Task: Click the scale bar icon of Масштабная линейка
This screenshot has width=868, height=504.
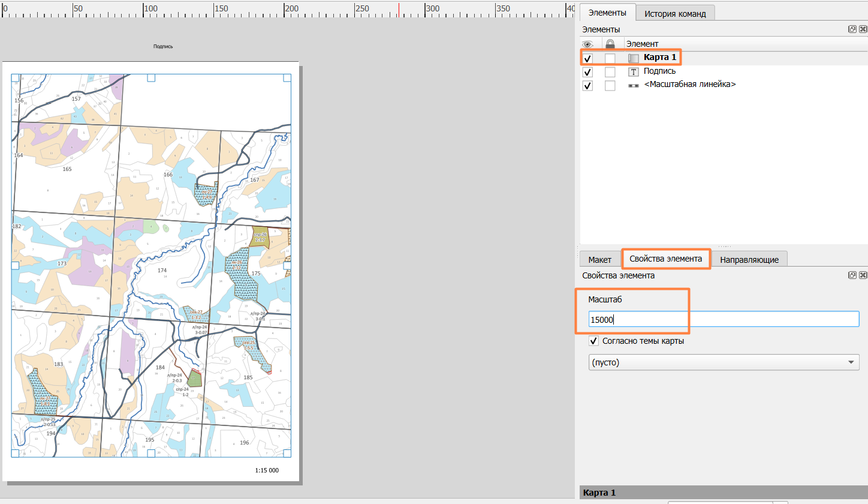Action: [634, 85]
